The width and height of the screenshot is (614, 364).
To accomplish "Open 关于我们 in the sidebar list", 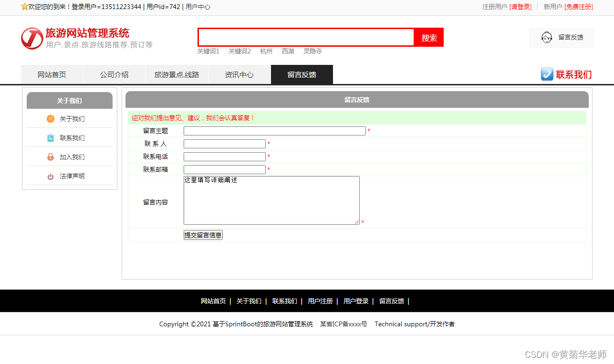I will coord(72,119).
